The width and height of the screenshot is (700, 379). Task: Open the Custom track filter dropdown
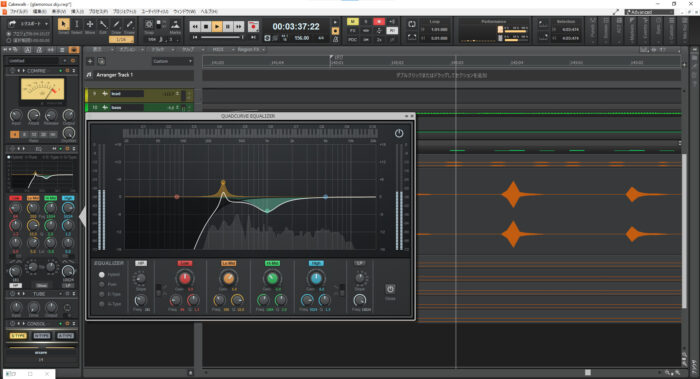(x=172, y=61)
